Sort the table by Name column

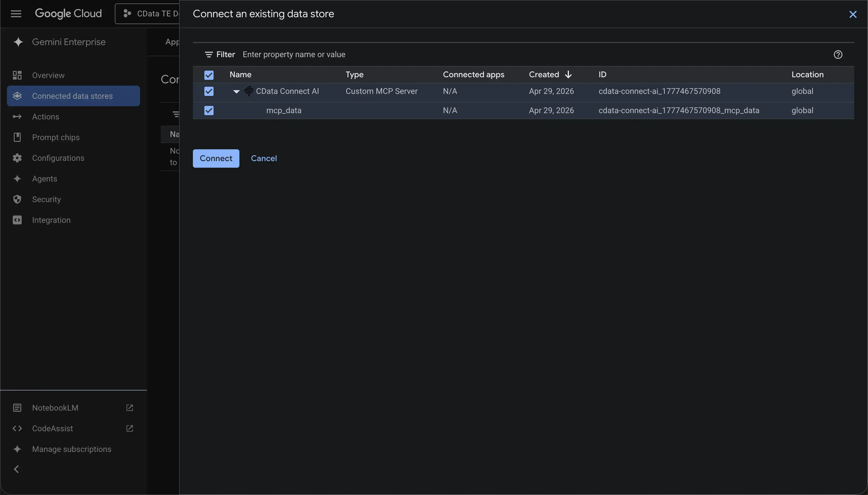point(240,74)
